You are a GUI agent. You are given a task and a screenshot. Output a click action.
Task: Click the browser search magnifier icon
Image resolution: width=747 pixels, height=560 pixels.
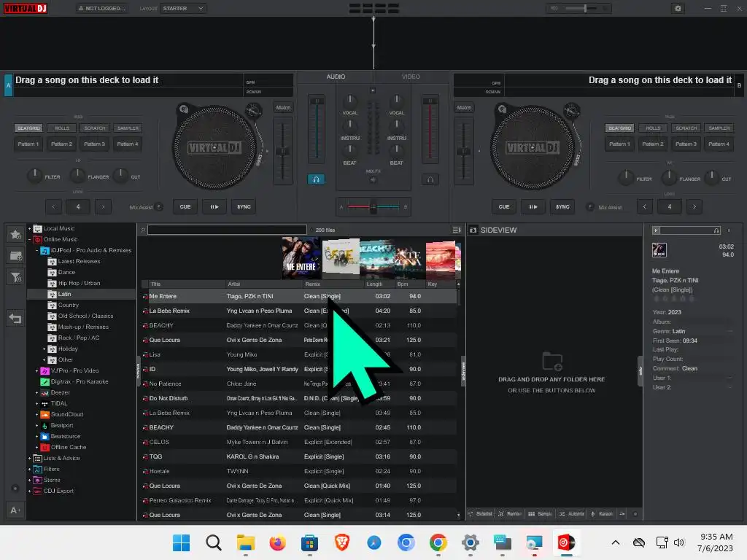(x=143, y=230)
